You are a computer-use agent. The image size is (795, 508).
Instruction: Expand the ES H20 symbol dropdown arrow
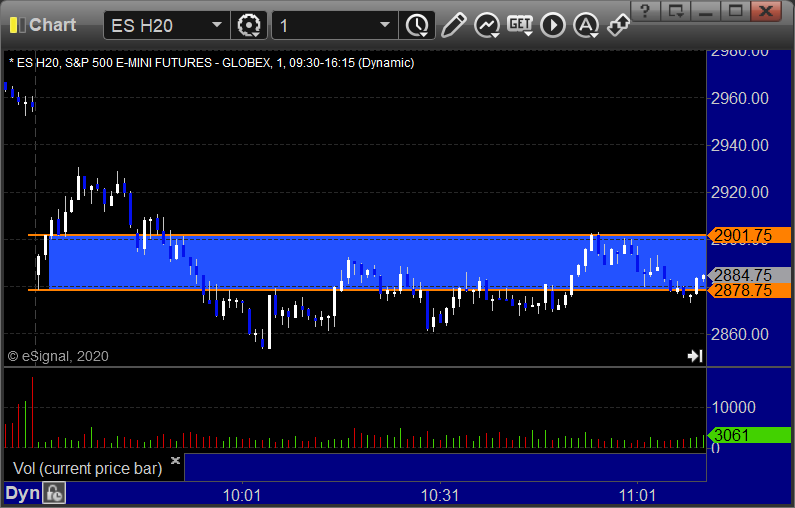click(x=216, y=25)
